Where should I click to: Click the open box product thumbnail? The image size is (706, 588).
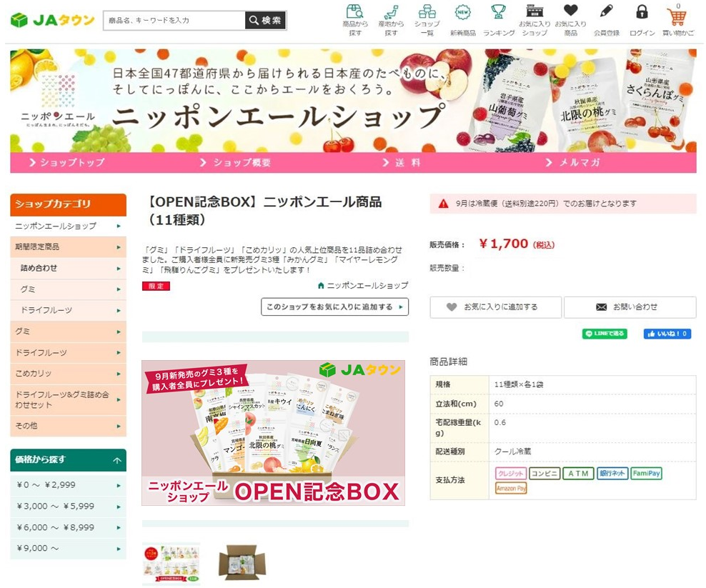pos(242,562)
